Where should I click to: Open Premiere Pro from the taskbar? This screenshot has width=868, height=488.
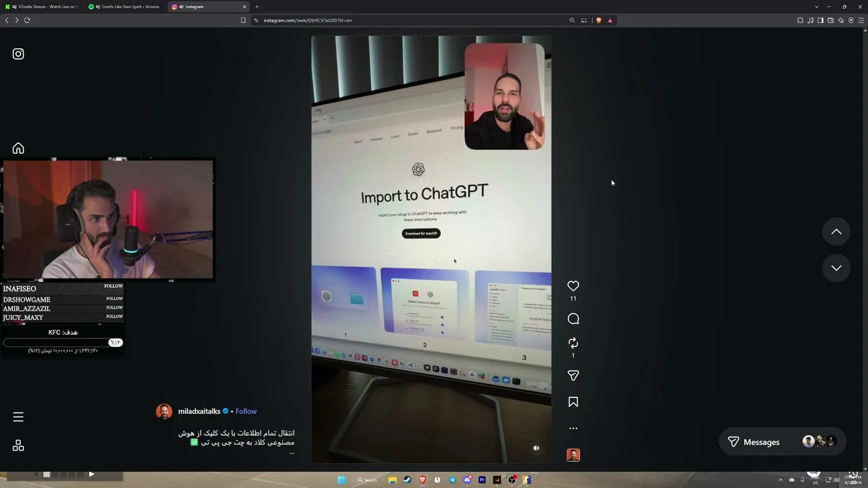[482, 480]
